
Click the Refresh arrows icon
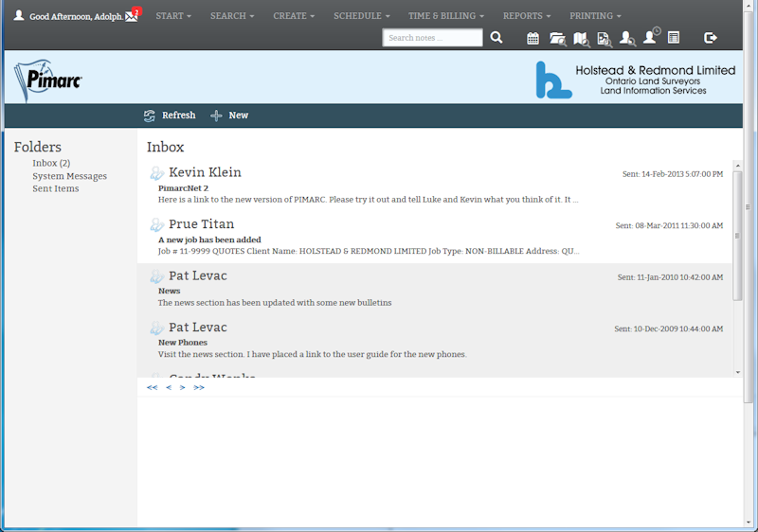point(150,115)
